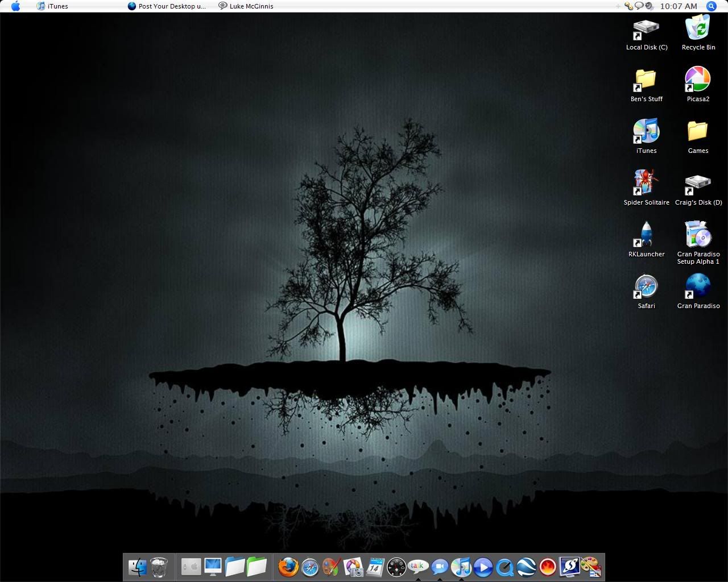Expand hidden tray icons plus sign
This screenshot has width=728, height=582.
coord(618,6)
